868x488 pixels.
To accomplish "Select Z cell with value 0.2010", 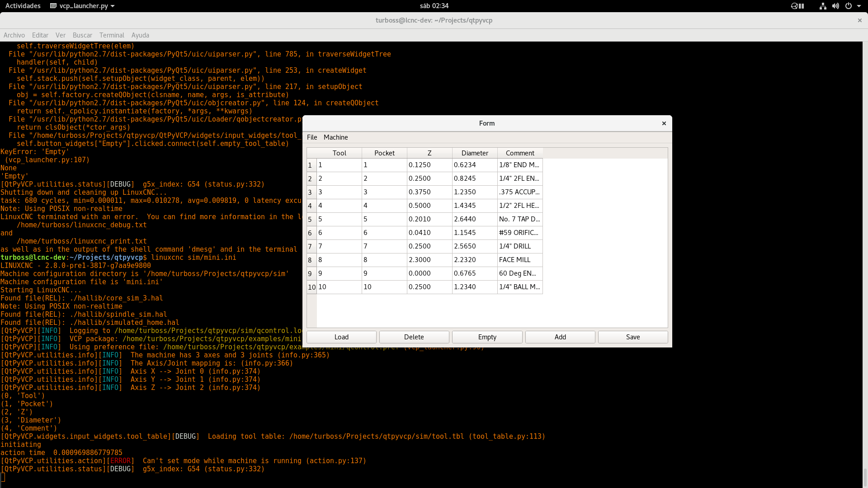I will pos(429,219).
